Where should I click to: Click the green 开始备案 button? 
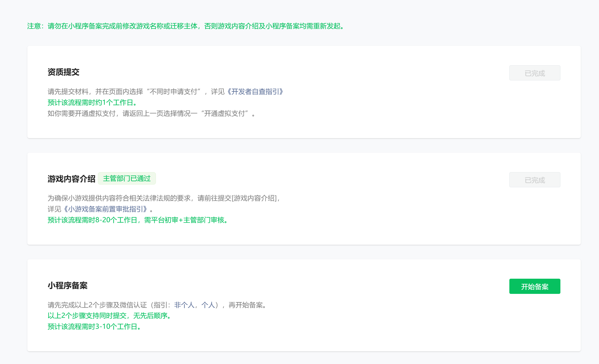point(534,286)
